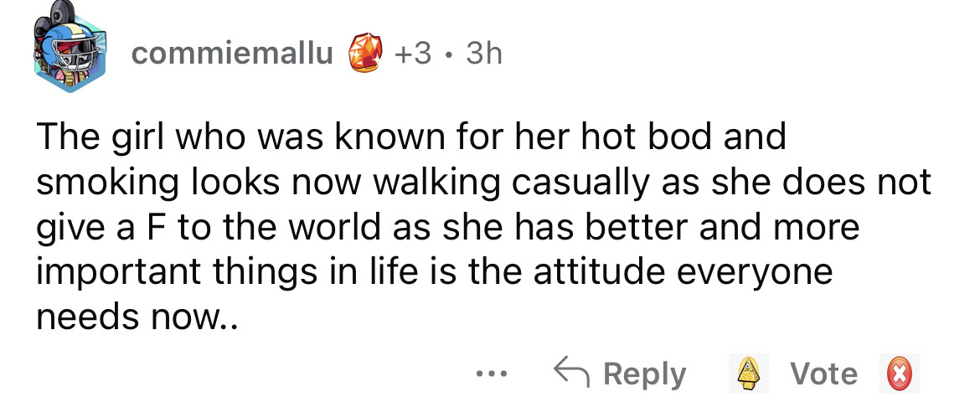
Task: Click the +3 award count
Action: (x=415, y=54)
